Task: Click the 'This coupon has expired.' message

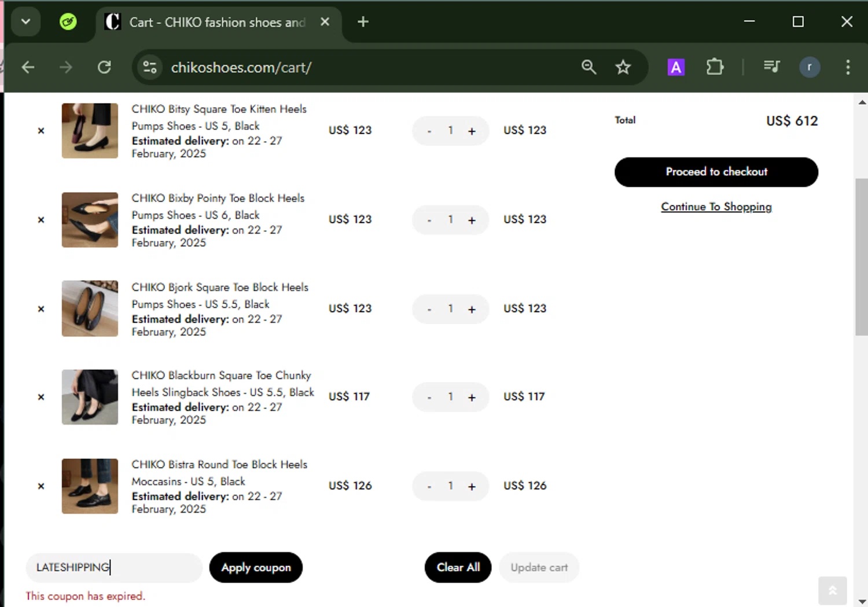Action: point(86,596)
